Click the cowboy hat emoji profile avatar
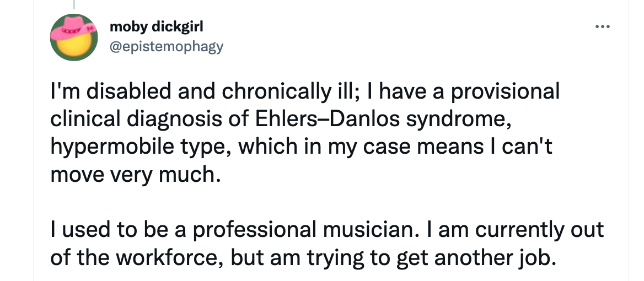The image size is (644, 281). [x=74, y=37]
